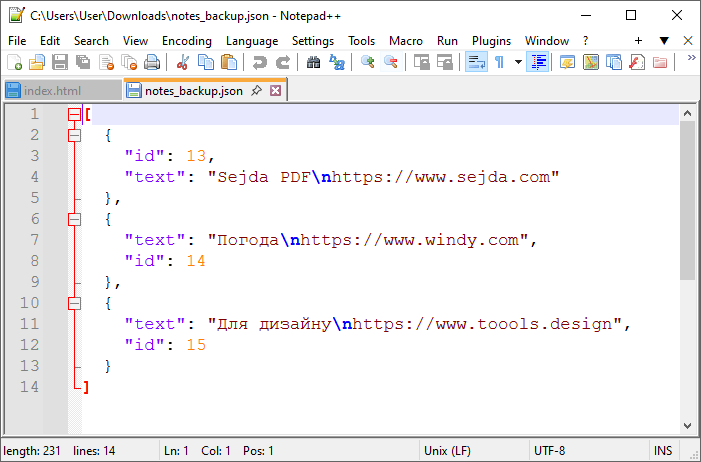
Task: Open the Folder as Workspace icon
Action: coord(660,62)
